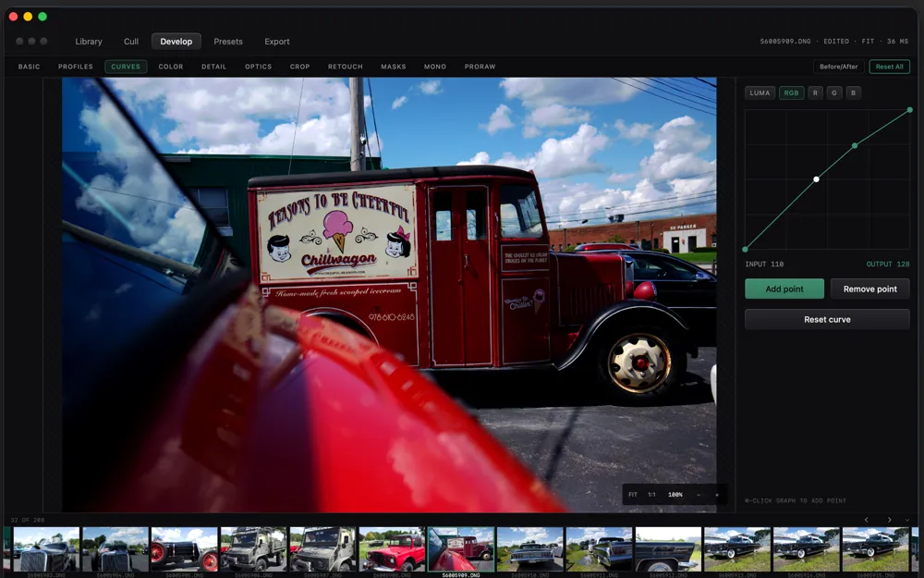Select thumbnail S6005911.DNG in filmstrip
This screenshot has height=578, width=924.
point(600,549)
